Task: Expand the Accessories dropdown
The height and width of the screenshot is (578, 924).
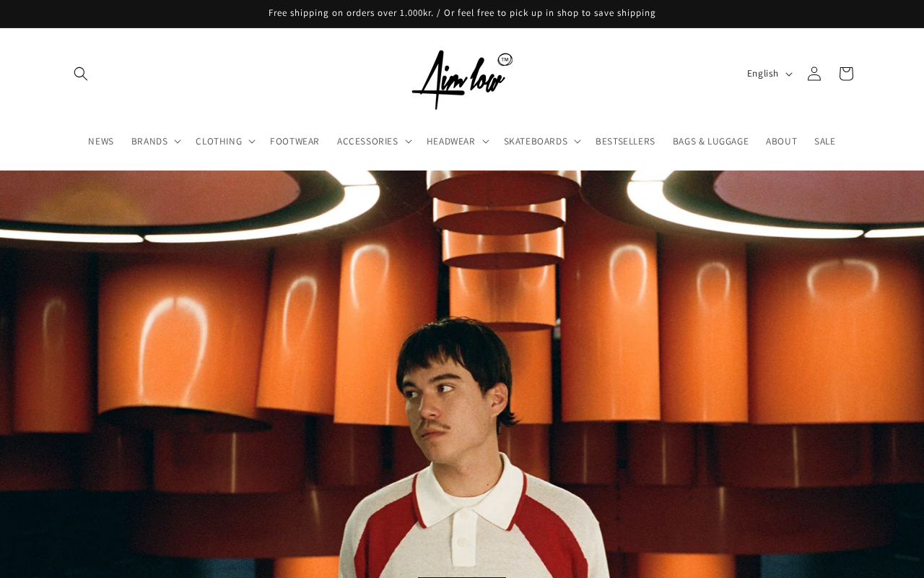Action: click(374, 142)
